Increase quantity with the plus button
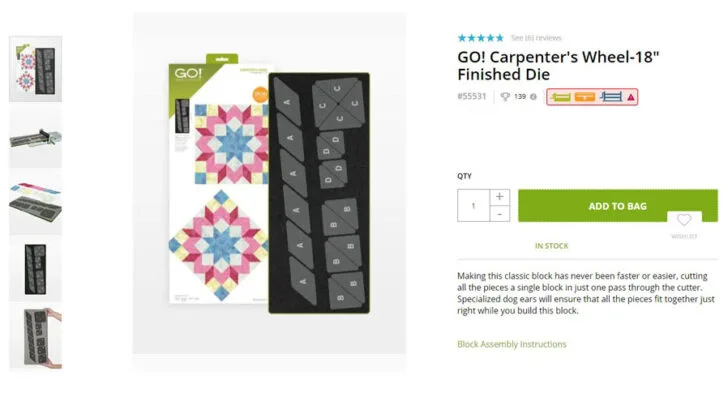This screenshot has height=410, width=728. [500, 197]
